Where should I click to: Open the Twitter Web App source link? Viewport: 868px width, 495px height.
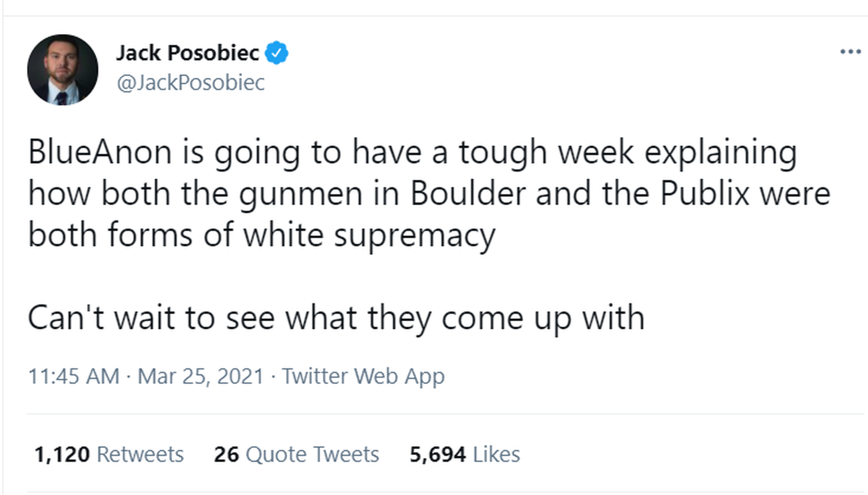point(363,376)
